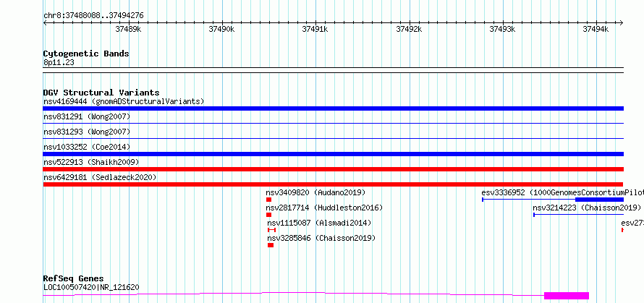Select nsv3409820 (Audano2019) label

(315, 192)
